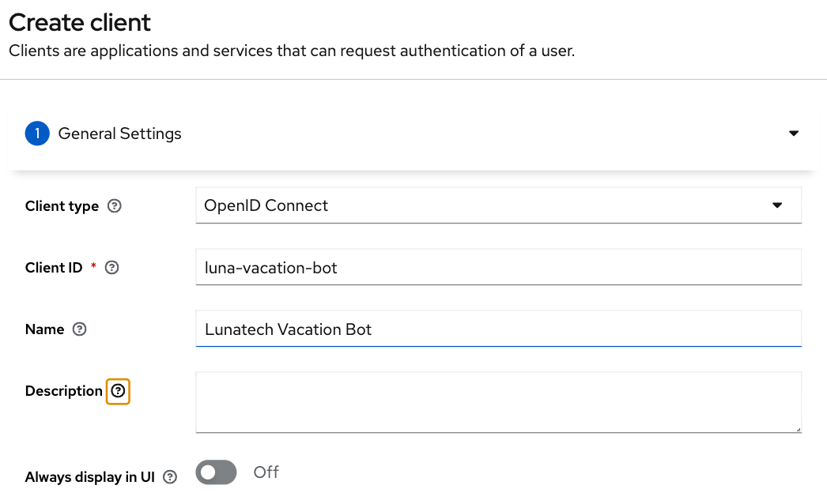Viewport: 827px width, 504px height.
Task: Collapse the General Settings section caret
Action: (x=794, y=134)
